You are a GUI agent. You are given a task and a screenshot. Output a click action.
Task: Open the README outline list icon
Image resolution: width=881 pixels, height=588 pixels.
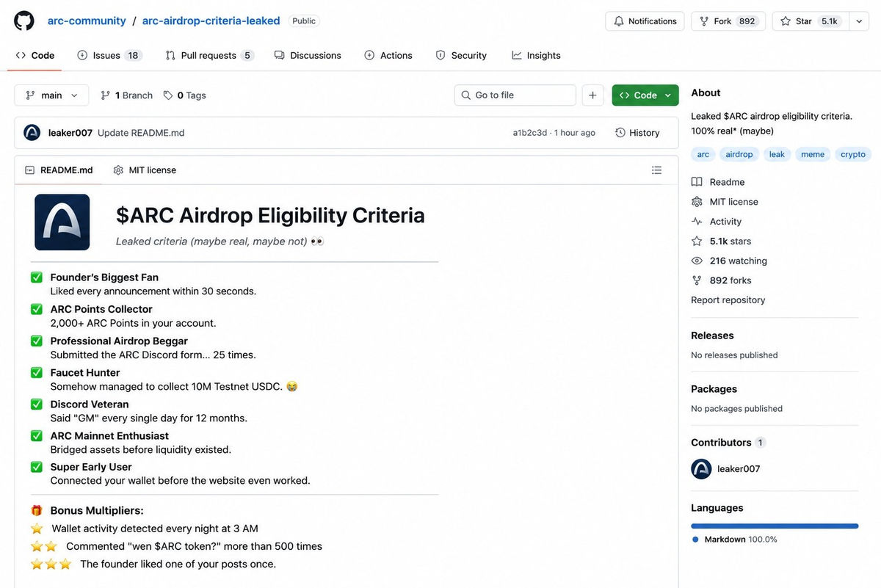click(656, 170)
